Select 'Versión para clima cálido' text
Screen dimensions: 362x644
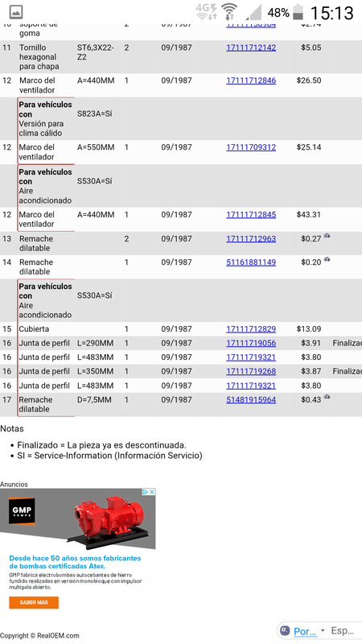(x=41, y=129)
